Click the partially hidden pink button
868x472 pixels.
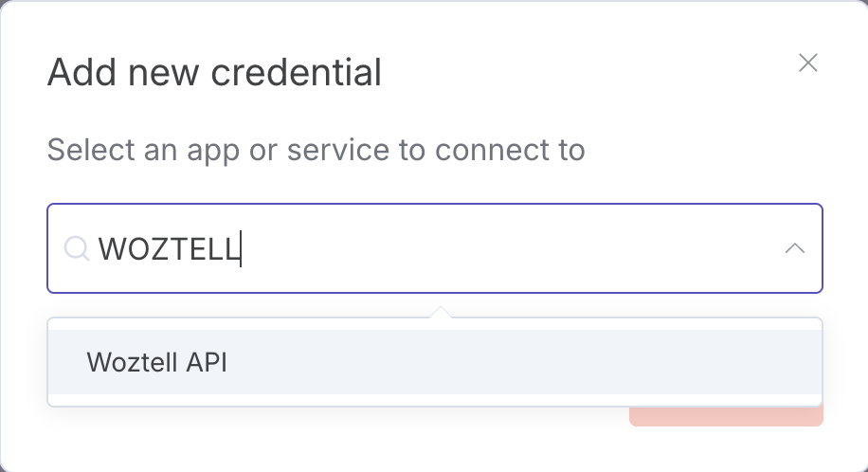(x=726, y=416)
